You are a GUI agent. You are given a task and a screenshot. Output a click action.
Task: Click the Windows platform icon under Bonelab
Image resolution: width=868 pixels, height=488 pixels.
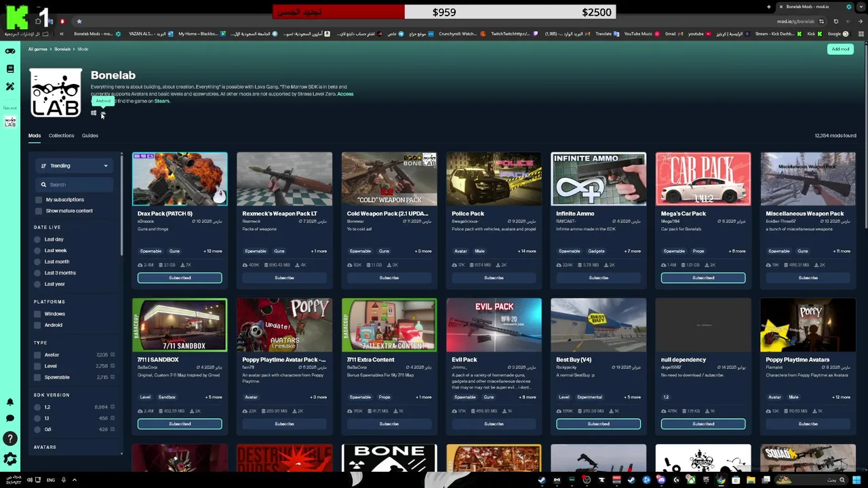pos(94,113)
